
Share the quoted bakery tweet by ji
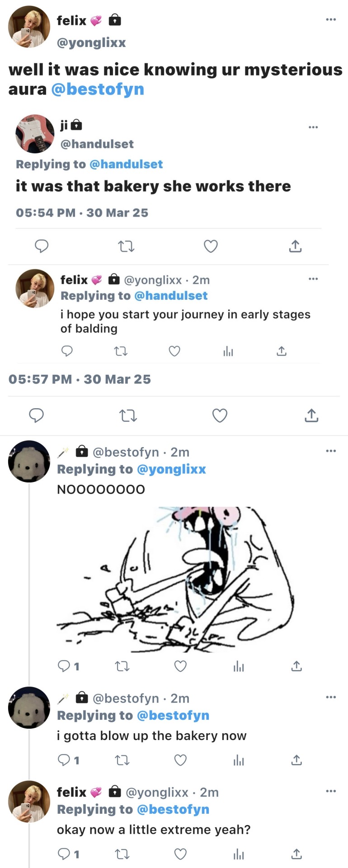[295, 246]
